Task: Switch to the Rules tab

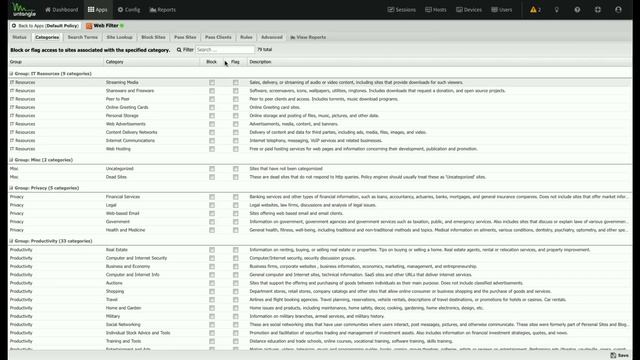Action: (x=246, y=37)
